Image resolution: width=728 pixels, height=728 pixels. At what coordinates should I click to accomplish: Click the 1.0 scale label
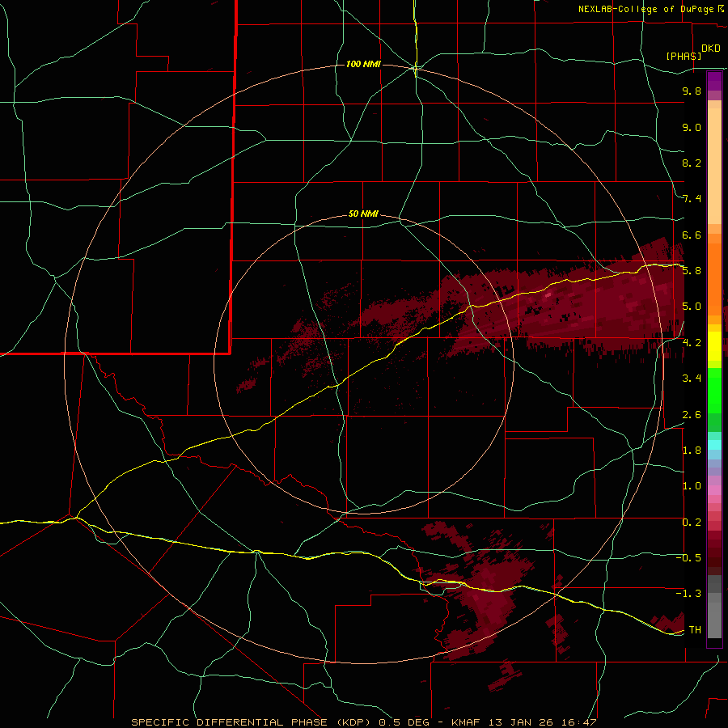[692, 485]
